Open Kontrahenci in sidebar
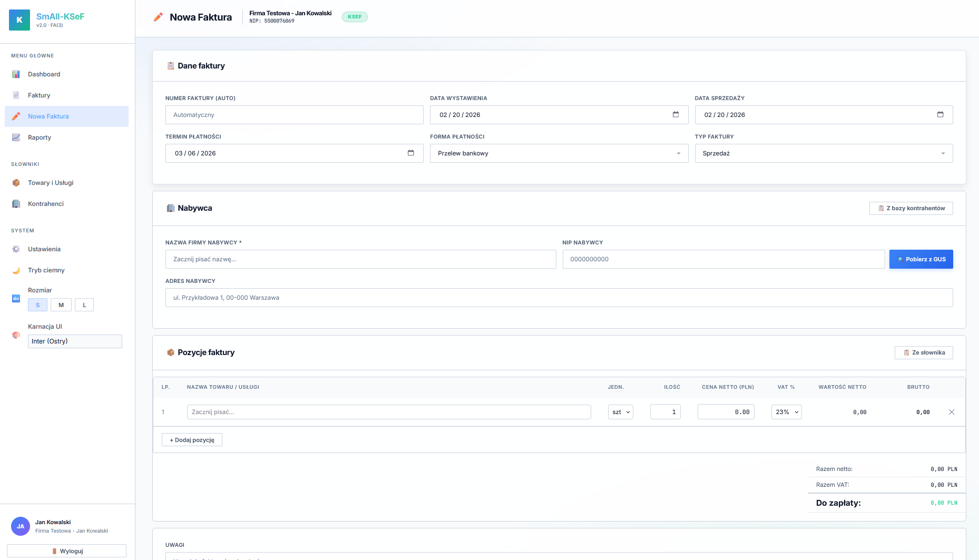 tap(45, 204)
